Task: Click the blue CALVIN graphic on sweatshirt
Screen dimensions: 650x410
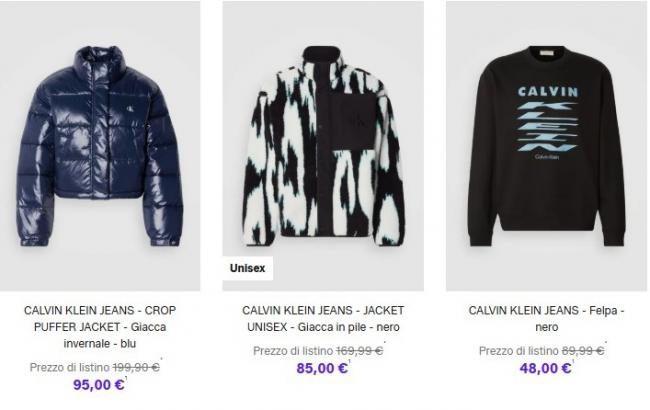Action: coord(548,92)
